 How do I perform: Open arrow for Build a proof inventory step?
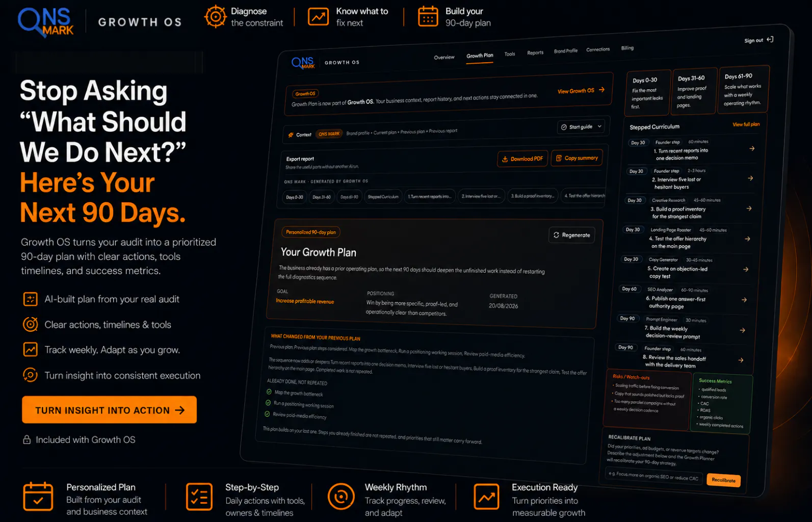tap(749, 208)
